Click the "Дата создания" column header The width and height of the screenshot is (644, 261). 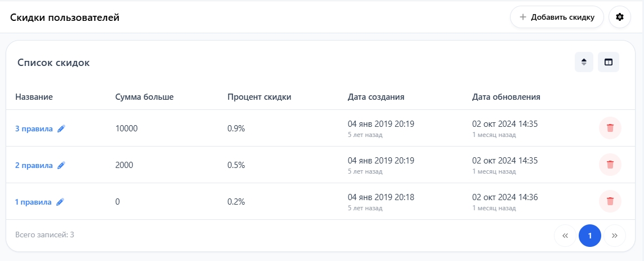(376, 97)
